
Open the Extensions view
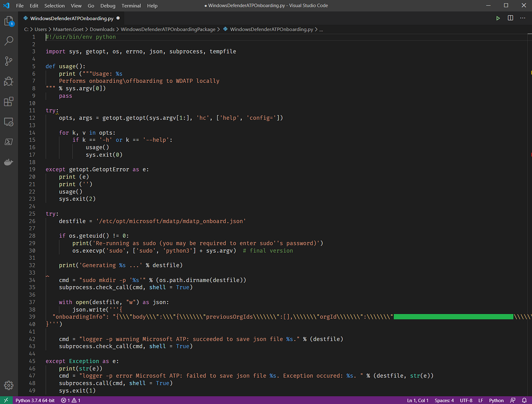(x=9, y=101)
